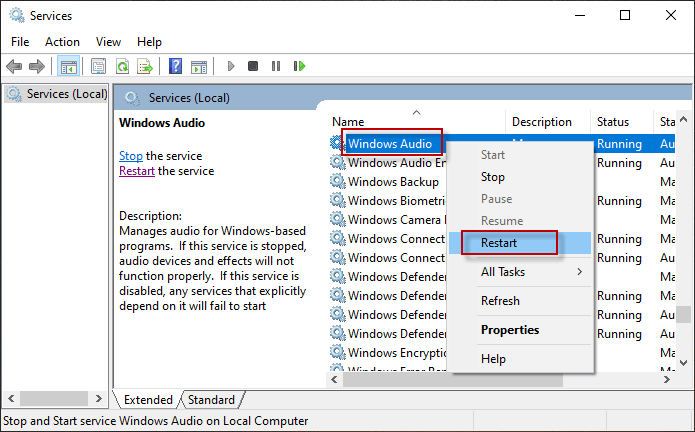
Task: Switch to the Extended tab
Action: tap(148, 400)
